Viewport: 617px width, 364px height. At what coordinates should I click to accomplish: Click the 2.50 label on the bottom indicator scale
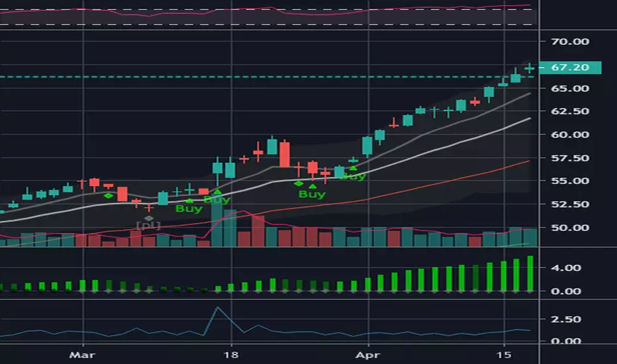coord(566,319)
